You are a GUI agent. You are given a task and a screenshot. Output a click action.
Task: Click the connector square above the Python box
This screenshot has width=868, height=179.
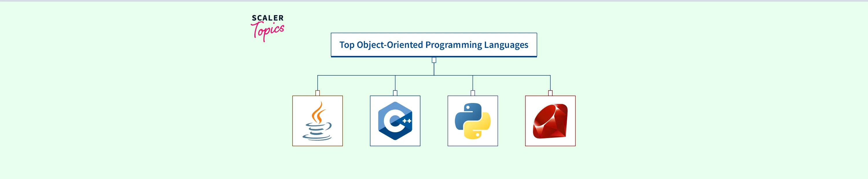click(x=472, y=93)
